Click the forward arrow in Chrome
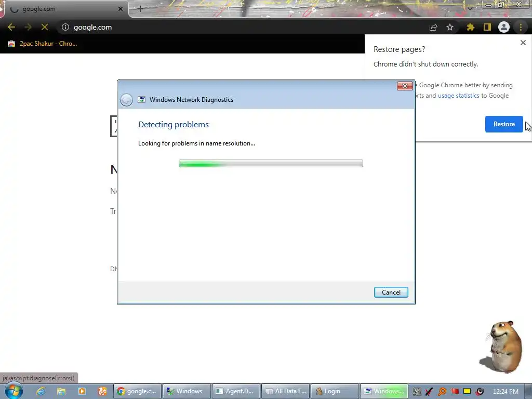The width and height of the screenshot is (532, 399). click(28, 27)
